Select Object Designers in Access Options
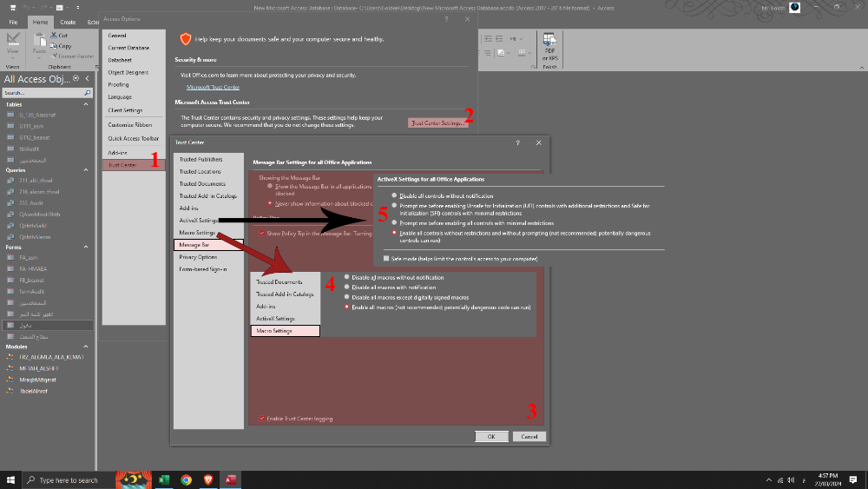This screenshot has width=868, height=489. pyautogui.click(x=128, y=72)
